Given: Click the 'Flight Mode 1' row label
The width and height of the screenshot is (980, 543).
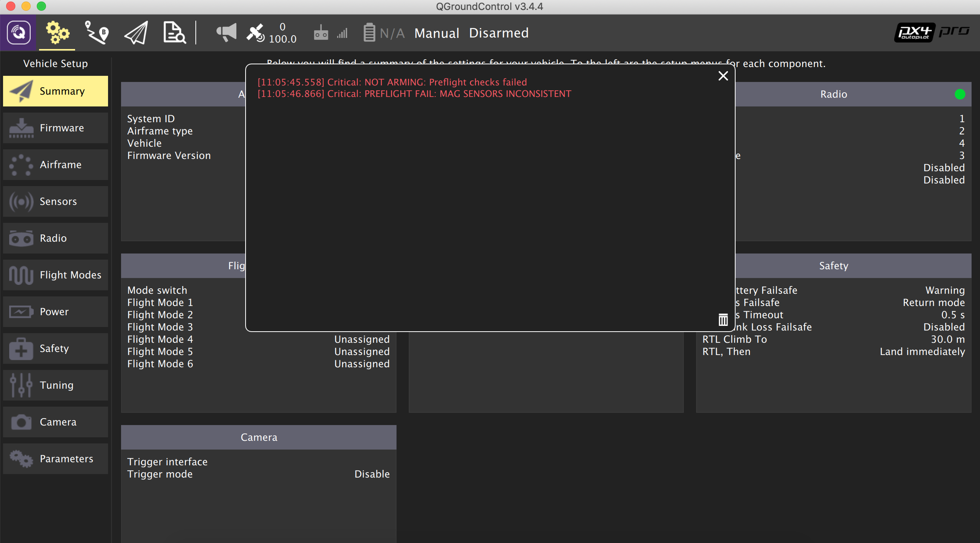Looking at the screenshot, I should tap(160, 303).
